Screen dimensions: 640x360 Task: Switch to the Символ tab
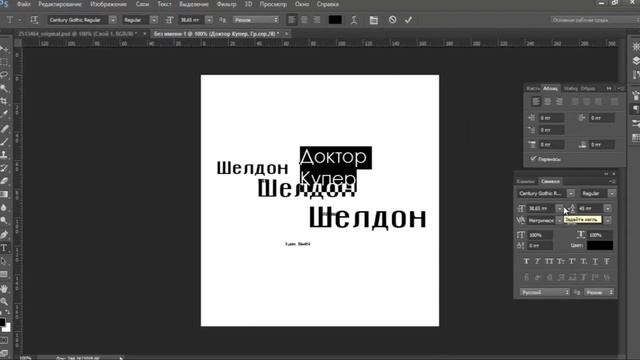550,181
